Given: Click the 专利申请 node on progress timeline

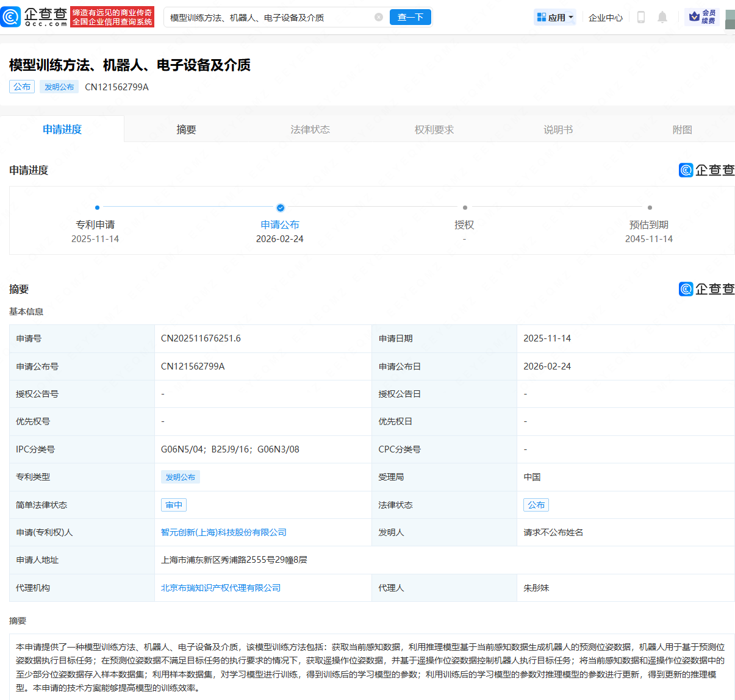Looking at the screenshot, I should [95, 207].
